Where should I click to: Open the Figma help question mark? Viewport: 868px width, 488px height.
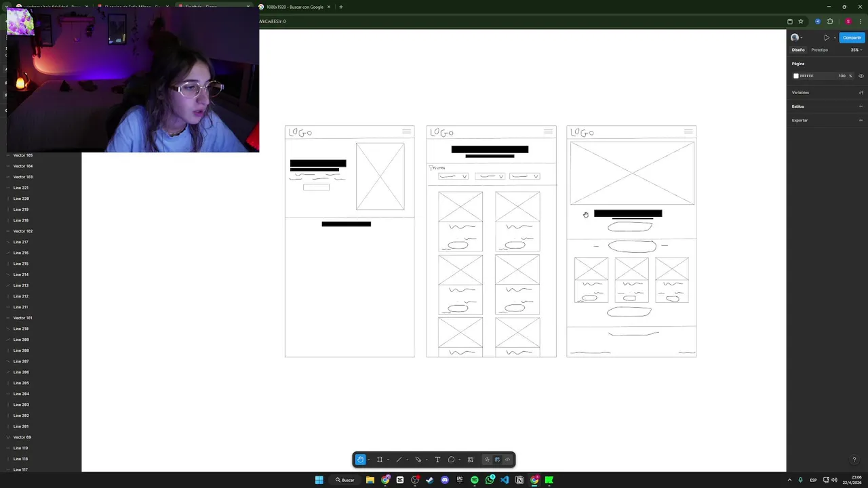pyautogui.click(x=854, y=460)
